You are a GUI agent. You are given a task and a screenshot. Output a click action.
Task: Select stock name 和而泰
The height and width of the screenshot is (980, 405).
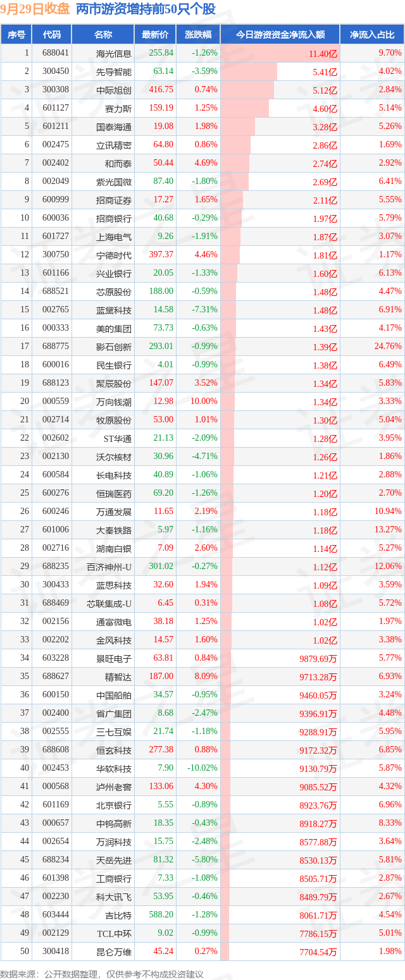(x=118, y=163)
